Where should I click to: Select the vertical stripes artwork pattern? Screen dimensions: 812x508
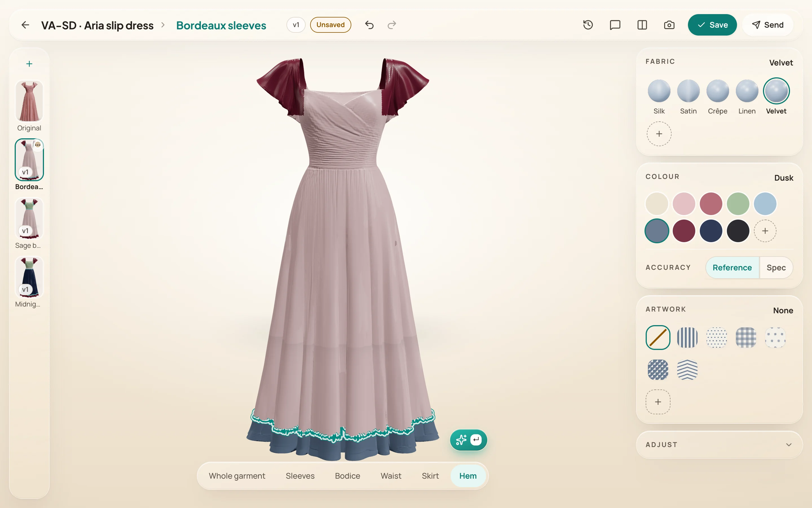tap(687, 338)
